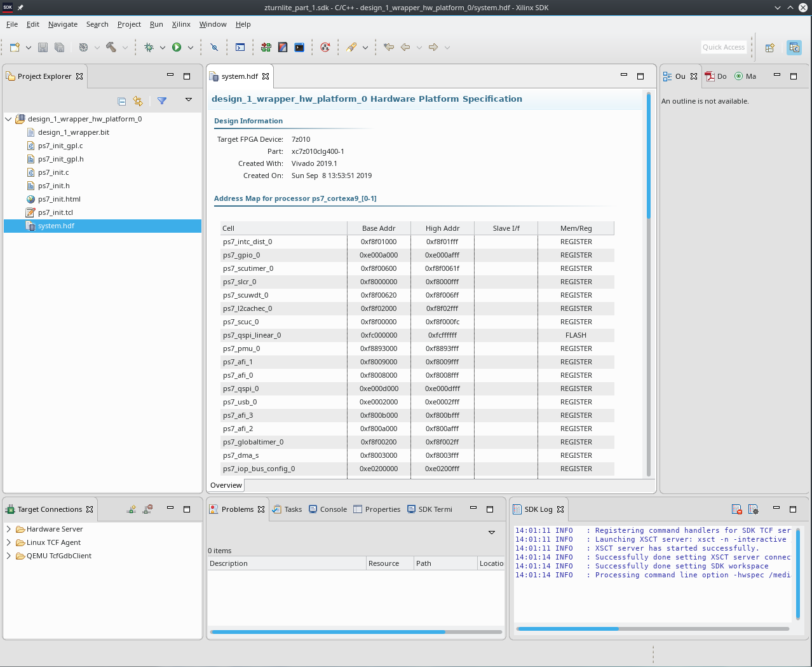Open the Run dropdown arrow
Screen dimensions: 812x667
coord(191,48)
